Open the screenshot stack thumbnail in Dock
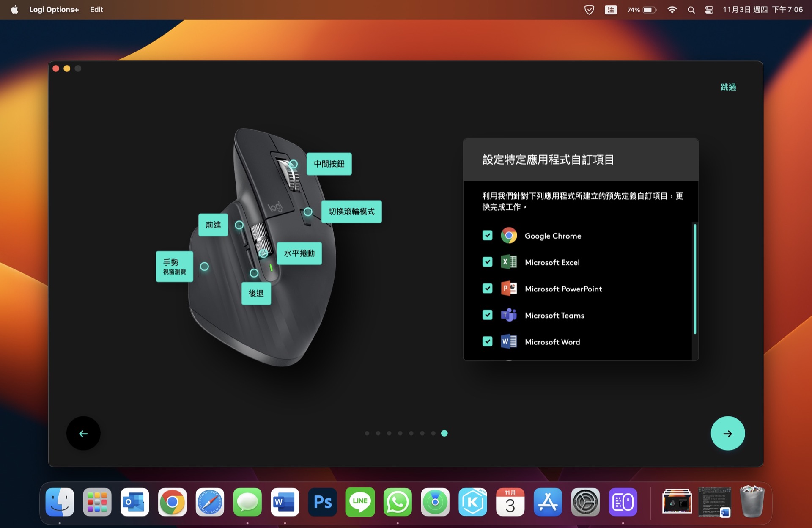This screenshot has height=528, width=812. coord(677,501)
